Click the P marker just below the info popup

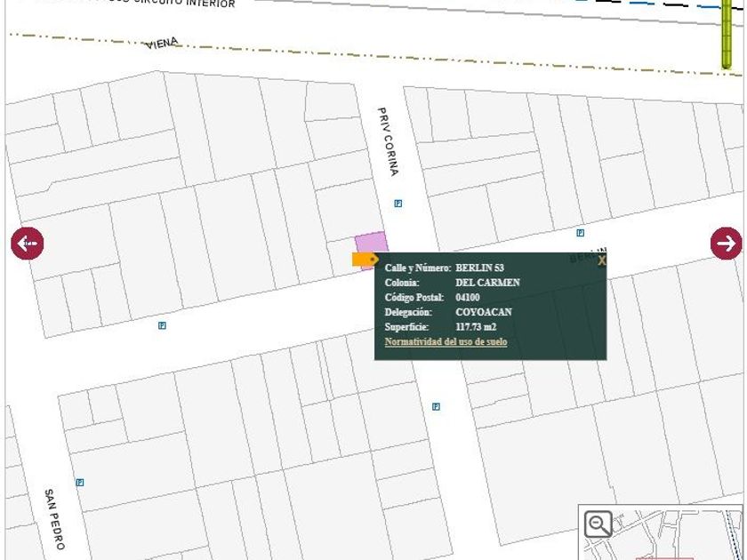[436, 406]
